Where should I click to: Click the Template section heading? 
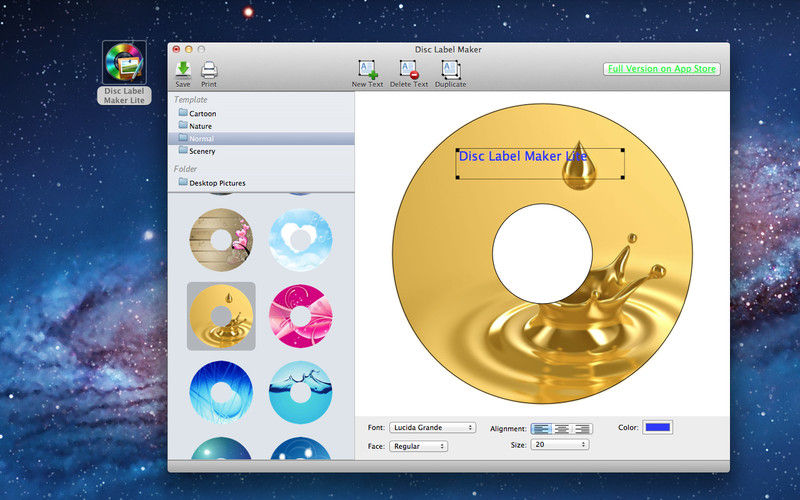pos(190,99)
